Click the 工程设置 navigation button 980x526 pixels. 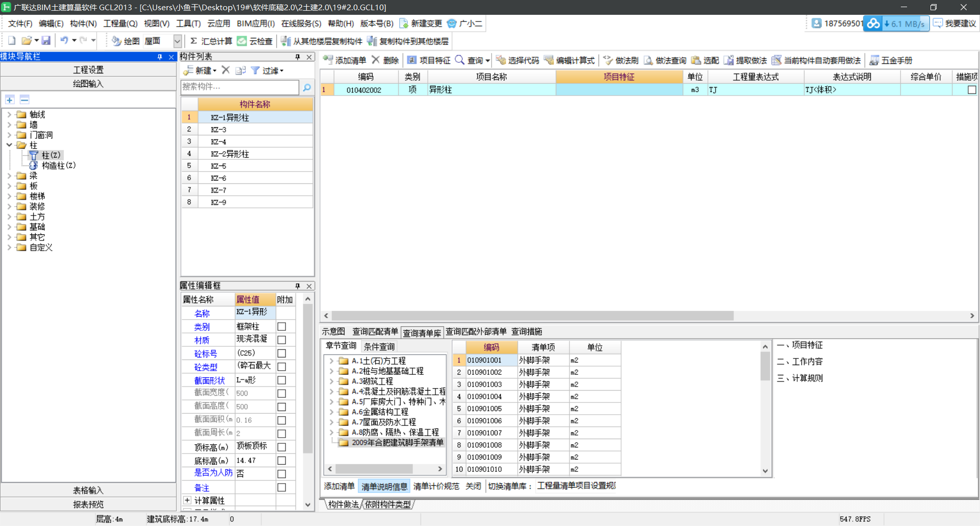(88, 70)
